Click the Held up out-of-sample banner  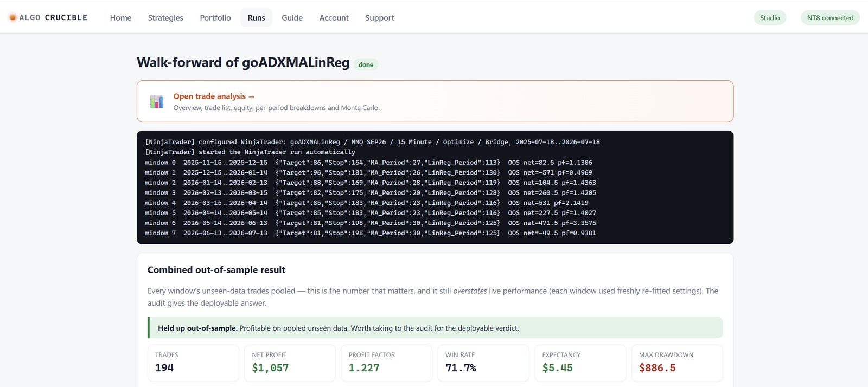pos(435,328)
